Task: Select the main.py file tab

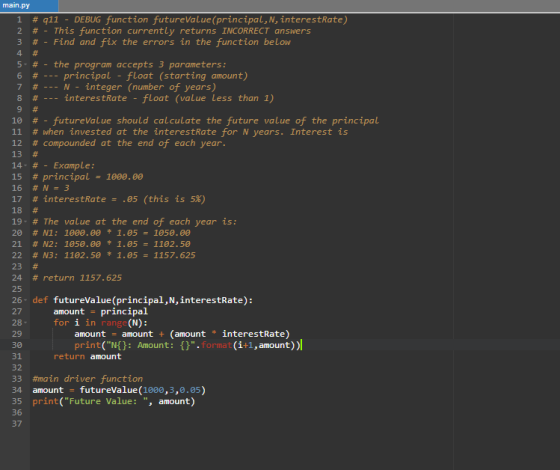Action: tap(29, 5)
